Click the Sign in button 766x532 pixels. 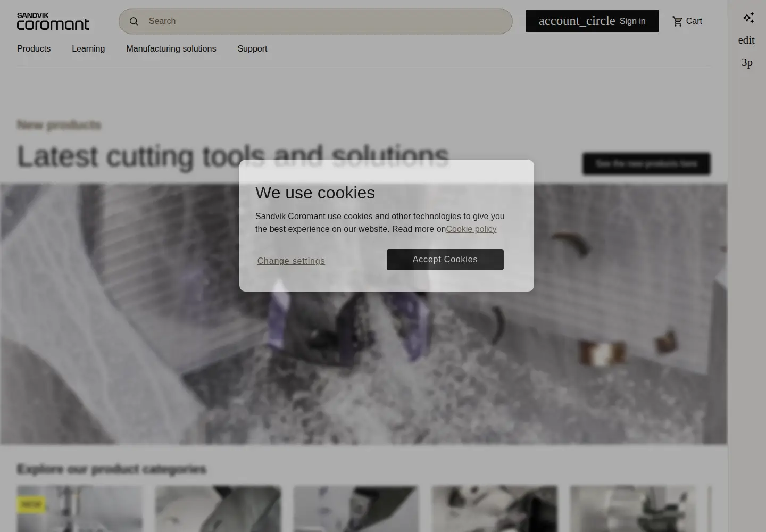tap(592, 21)
